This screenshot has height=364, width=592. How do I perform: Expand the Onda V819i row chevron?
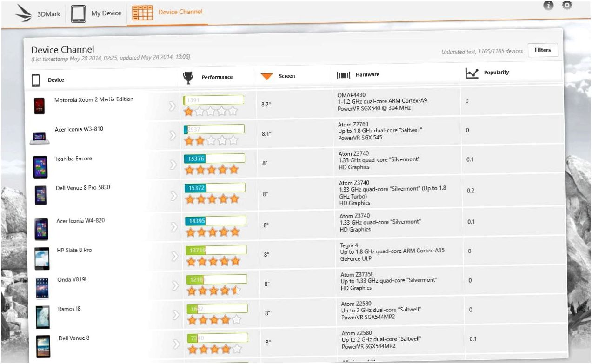pyautogui.click(x=176, y=286)
